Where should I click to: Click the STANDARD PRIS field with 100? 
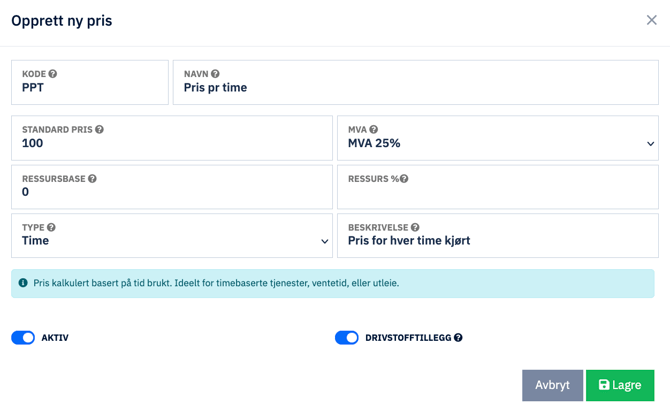pyautogui.click(x=172, y=143)
